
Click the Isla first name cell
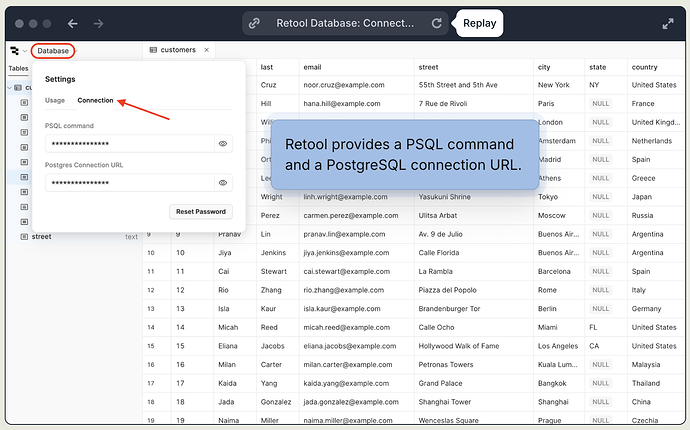(235, 309)
